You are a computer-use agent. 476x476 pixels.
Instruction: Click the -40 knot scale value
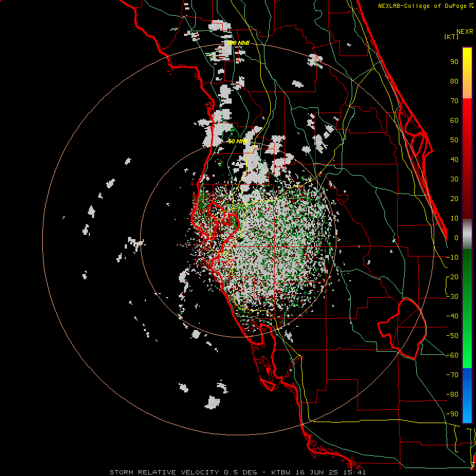click(x=452, y=316)
